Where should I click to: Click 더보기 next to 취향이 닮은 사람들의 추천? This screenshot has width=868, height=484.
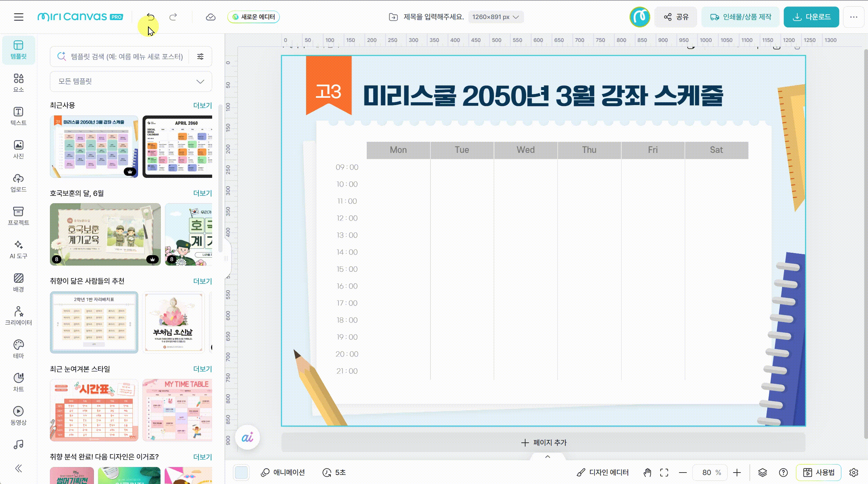pos(202,281)
